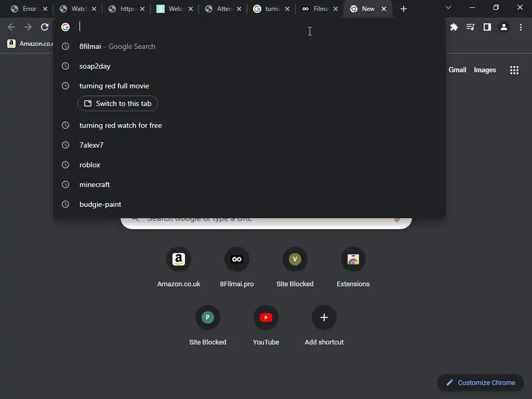Image resolution: width=532 pixels, height=399 pixels.
Task: Select the minecraft suggestion
Action: (x=249, y=184)
